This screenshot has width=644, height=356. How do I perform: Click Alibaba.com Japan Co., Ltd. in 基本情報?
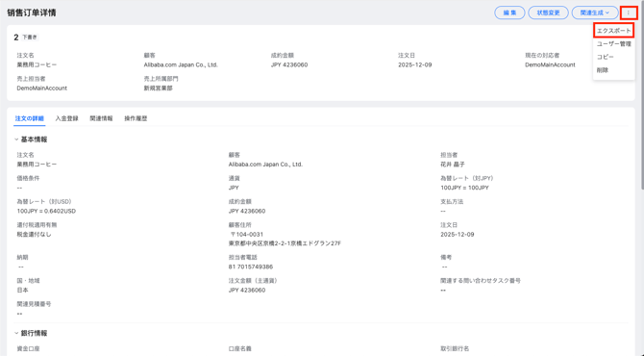(265, 165)
